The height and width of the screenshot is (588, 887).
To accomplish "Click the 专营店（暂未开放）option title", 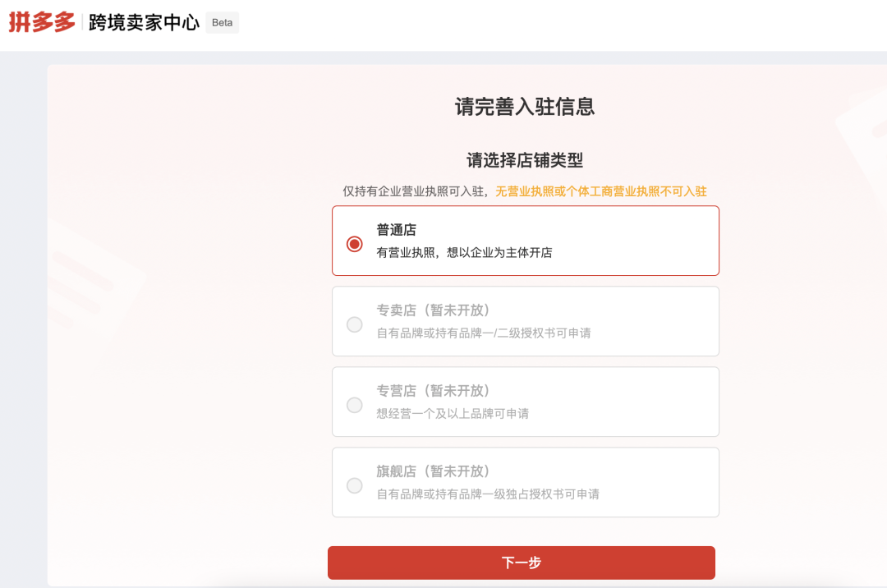I will coord(433,391).
